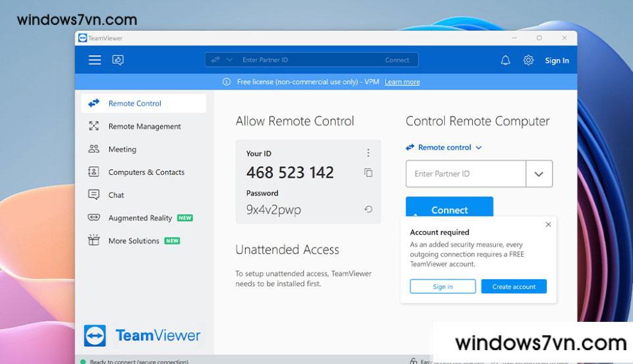Screen dimensions: 633x364
Task: Close the Account required popup
Action: click(x=548, y=224)
